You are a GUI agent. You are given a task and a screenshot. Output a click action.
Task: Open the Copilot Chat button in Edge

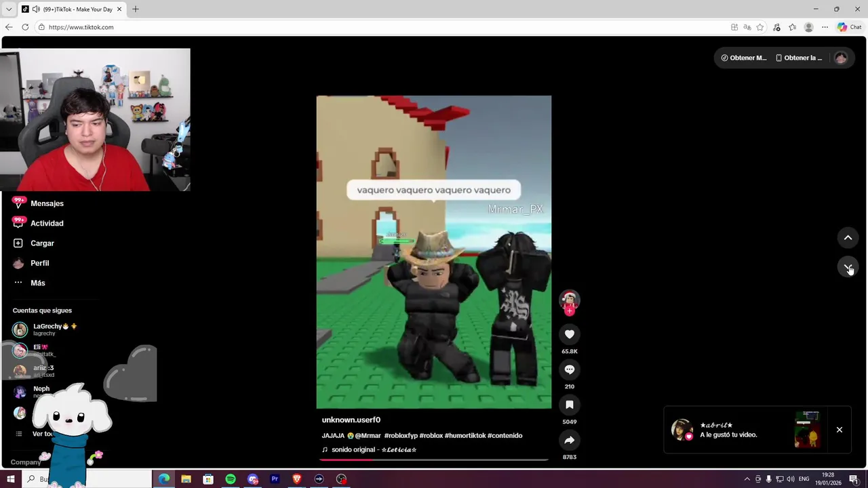point(849,27)
